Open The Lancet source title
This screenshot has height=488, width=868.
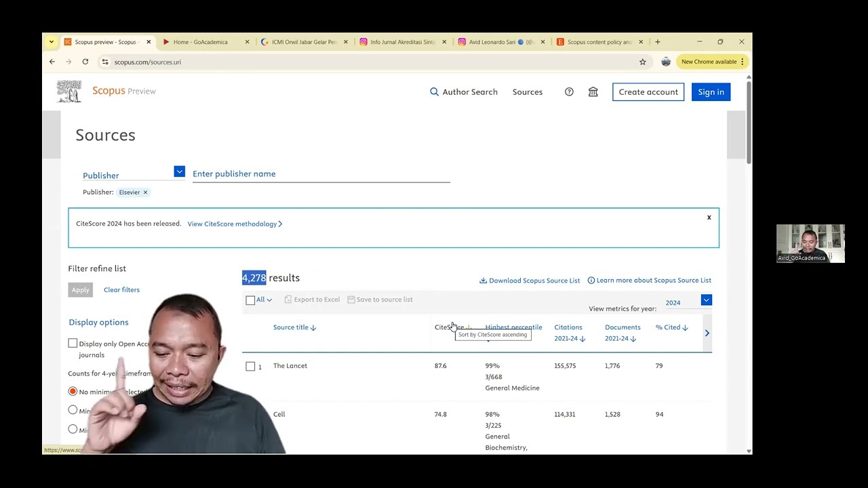click(290, 366)
